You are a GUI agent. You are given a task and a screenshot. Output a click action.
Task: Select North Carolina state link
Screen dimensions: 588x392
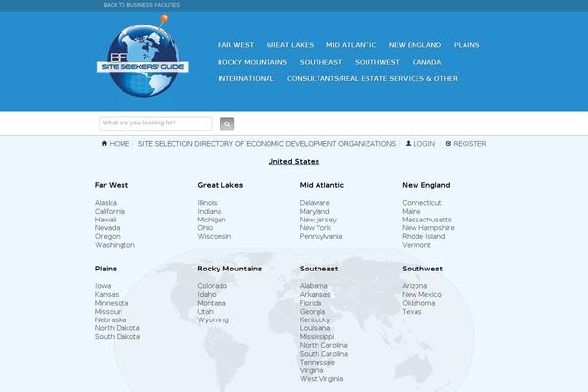323,345
